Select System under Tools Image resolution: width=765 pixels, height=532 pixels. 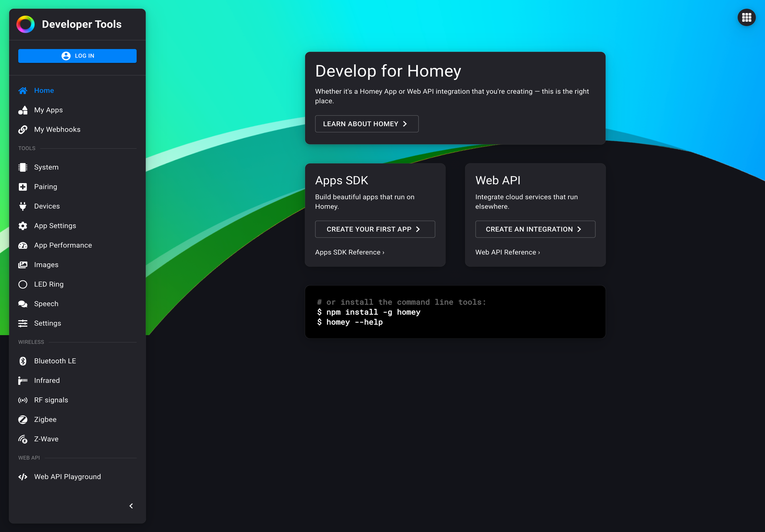pos(77,167)
